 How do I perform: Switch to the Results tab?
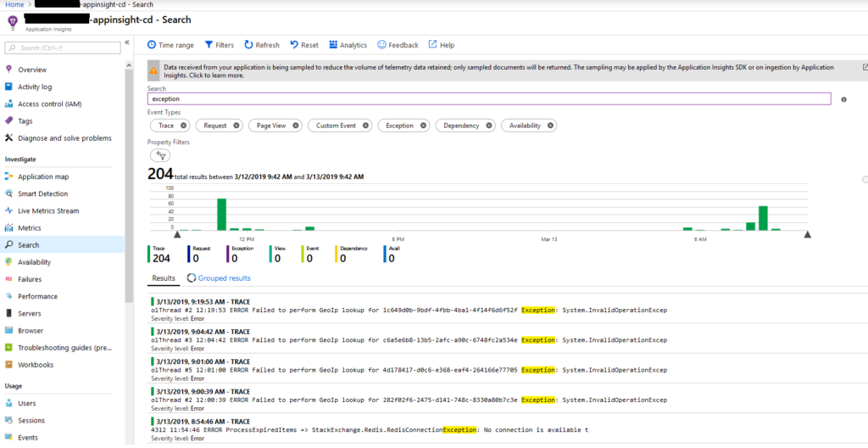164,278
